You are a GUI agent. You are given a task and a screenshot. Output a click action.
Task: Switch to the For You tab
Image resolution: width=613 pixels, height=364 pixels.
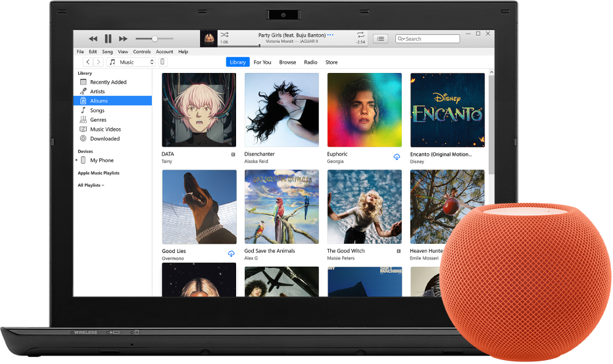[262, 62]
